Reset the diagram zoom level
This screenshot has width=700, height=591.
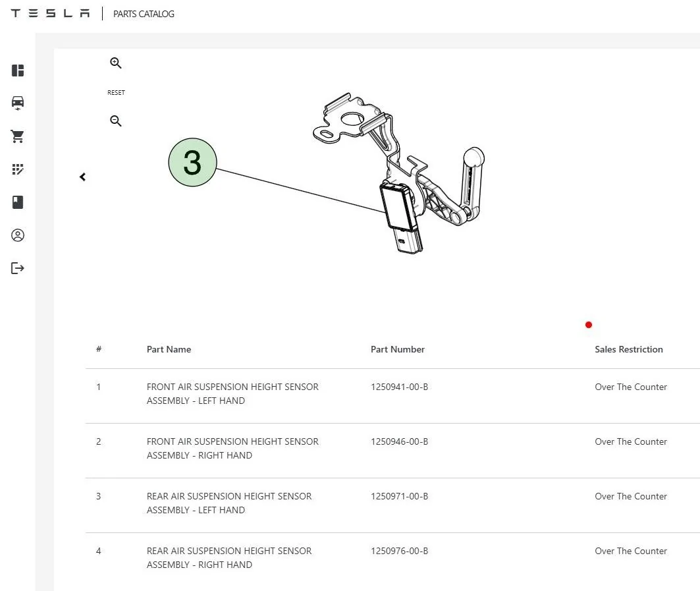[x=116, y=92]
